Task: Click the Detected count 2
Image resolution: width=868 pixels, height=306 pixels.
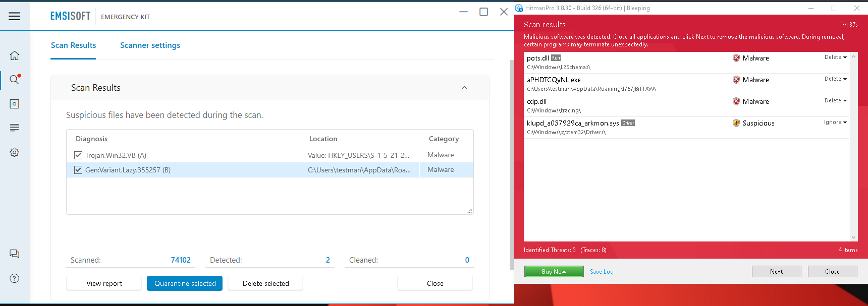Action: pyautogui.click(x=328, y=260)
